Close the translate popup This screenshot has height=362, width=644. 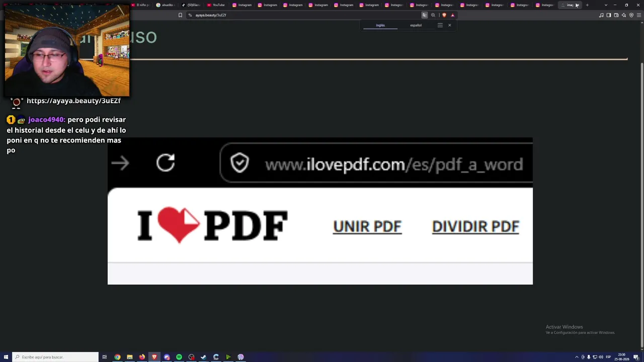tap(449, 25)
